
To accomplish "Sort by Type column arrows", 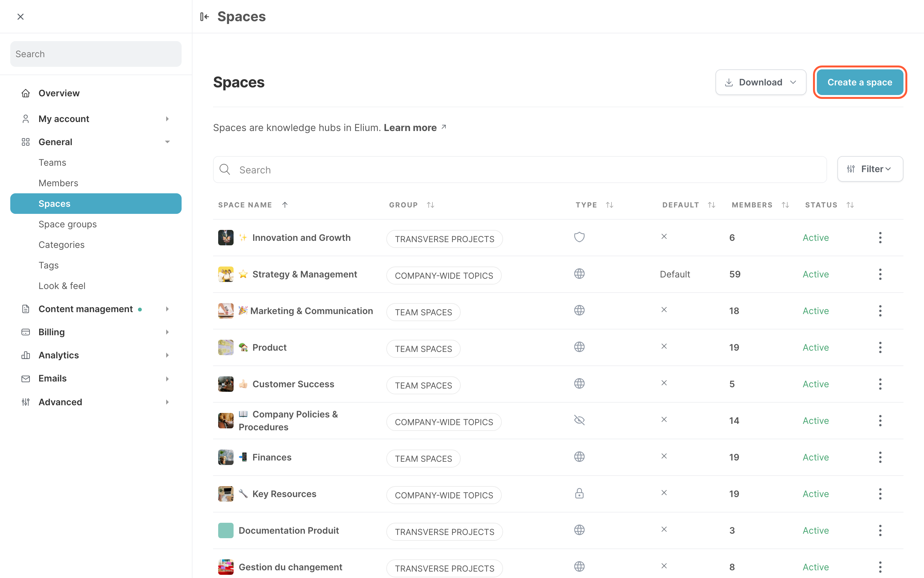I will point(610,205).
